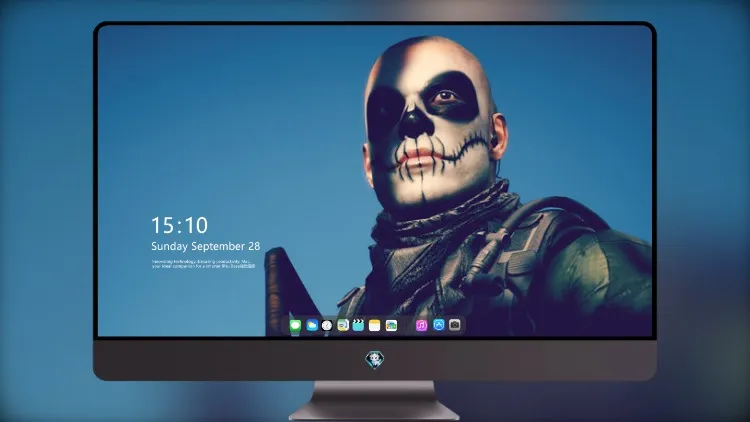The image size is (750, 422).
Task: Open the photo gallery app in dock
Action: point(391,326)
